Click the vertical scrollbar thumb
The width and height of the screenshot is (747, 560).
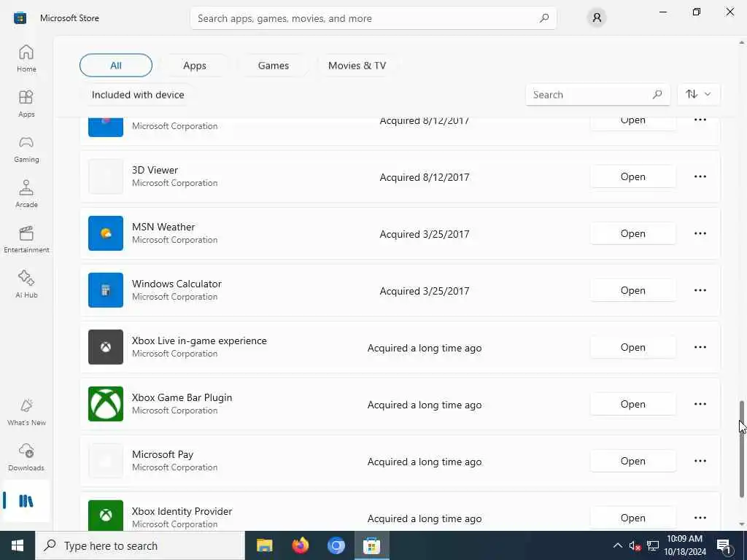pos(741,448)
